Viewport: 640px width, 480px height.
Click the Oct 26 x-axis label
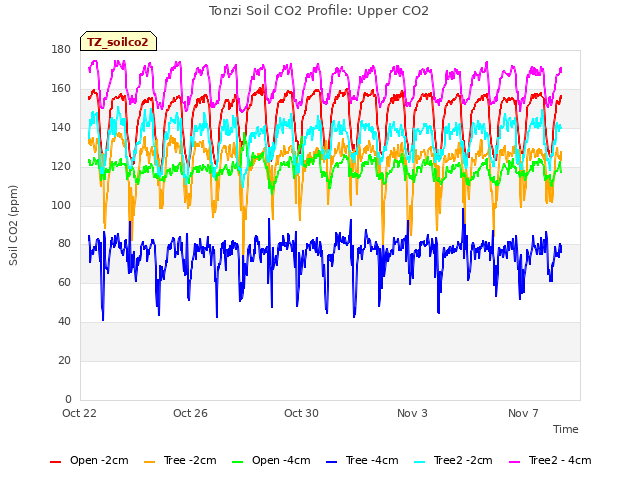click(x=190, y=413)
